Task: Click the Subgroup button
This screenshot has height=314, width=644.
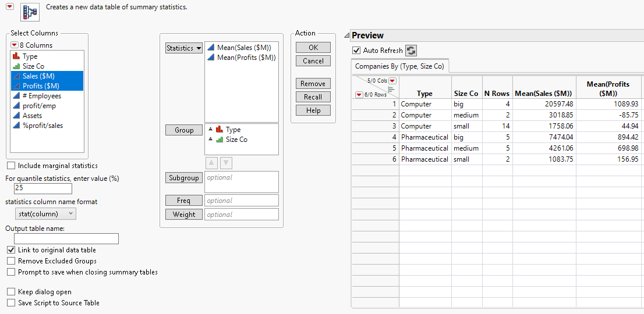Action: (184, 178)
